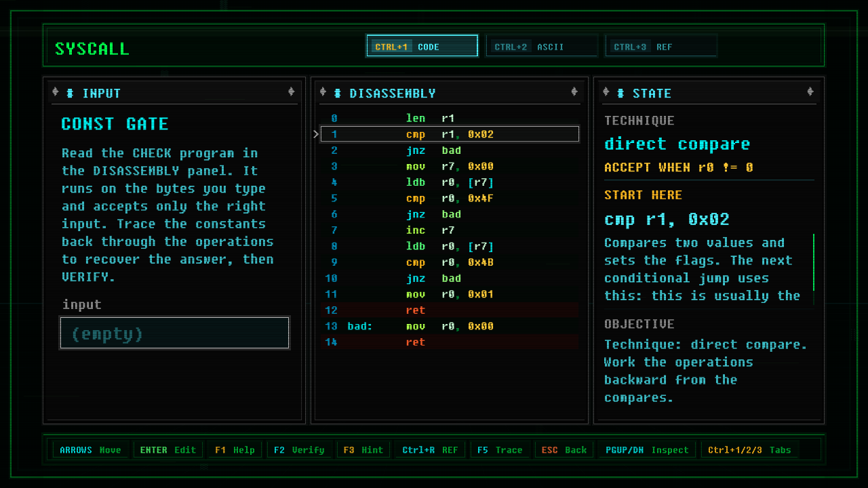Select disassembly line 0 len r1

(x=450, y=118)
